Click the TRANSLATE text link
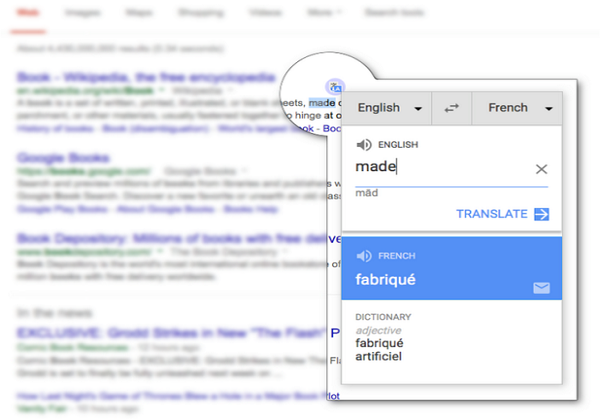 click(491, 214)
